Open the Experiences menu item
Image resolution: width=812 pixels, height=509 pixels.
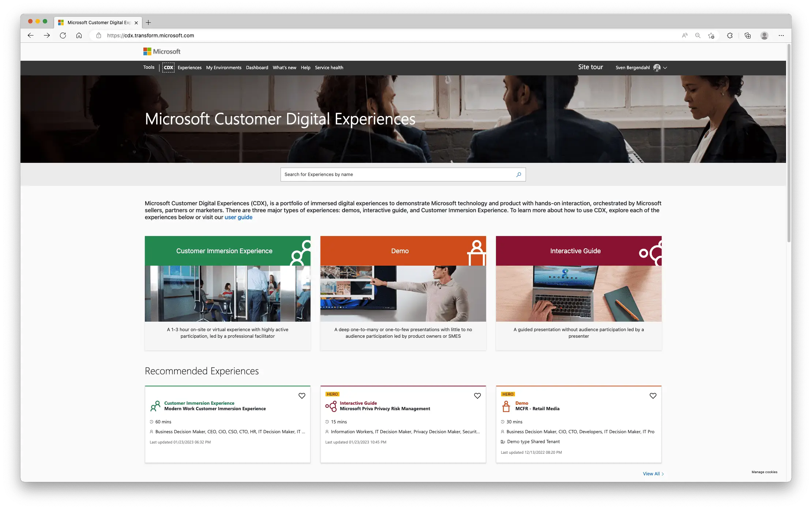pos(189,68)
